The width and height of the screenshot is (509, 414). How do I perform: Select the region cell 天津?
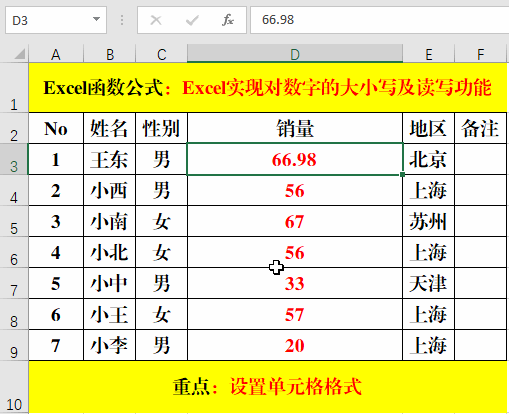coord(429,283)
